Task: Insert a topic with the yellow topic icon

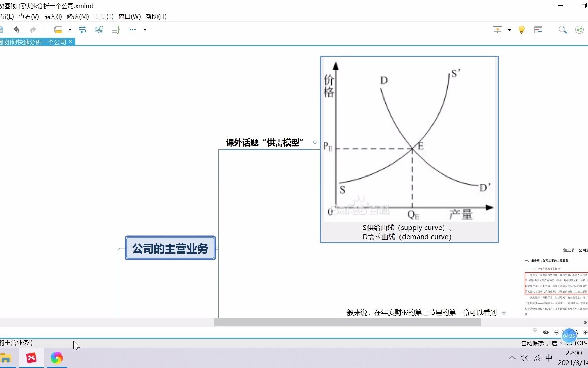Action: pyautogui.click(x=58, y=30)
